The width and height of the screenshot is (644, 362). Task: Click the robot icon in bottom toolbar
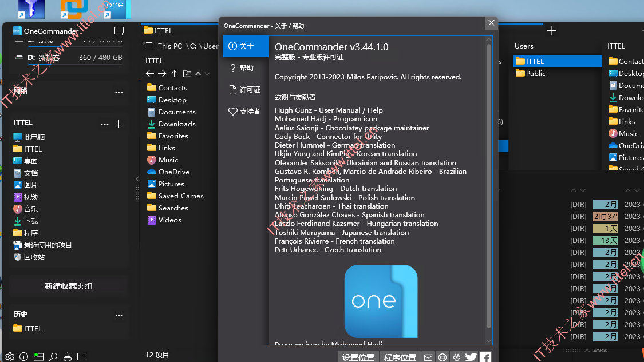point(68,357)
